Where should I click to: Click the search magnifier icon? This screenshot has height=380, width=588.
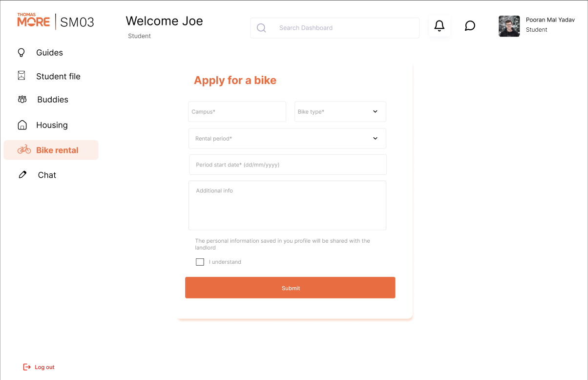click(x=261, y=28)
